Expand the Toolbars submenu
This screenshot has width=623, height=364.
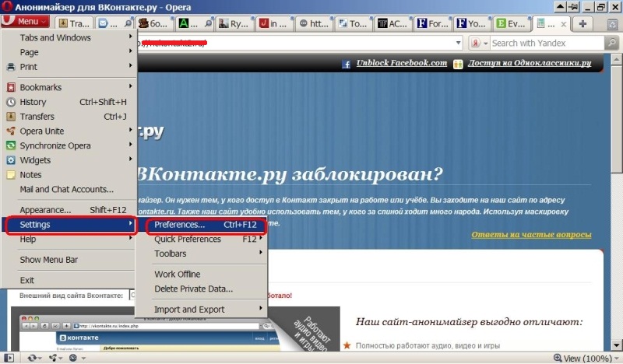[x=170, y=254]
